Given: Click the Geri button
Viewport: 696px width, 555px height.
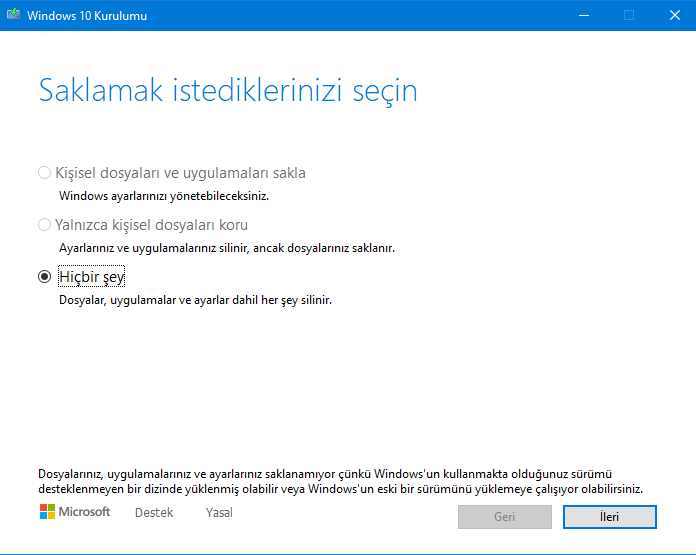Looking at the screenshot, I should (505, 517).
